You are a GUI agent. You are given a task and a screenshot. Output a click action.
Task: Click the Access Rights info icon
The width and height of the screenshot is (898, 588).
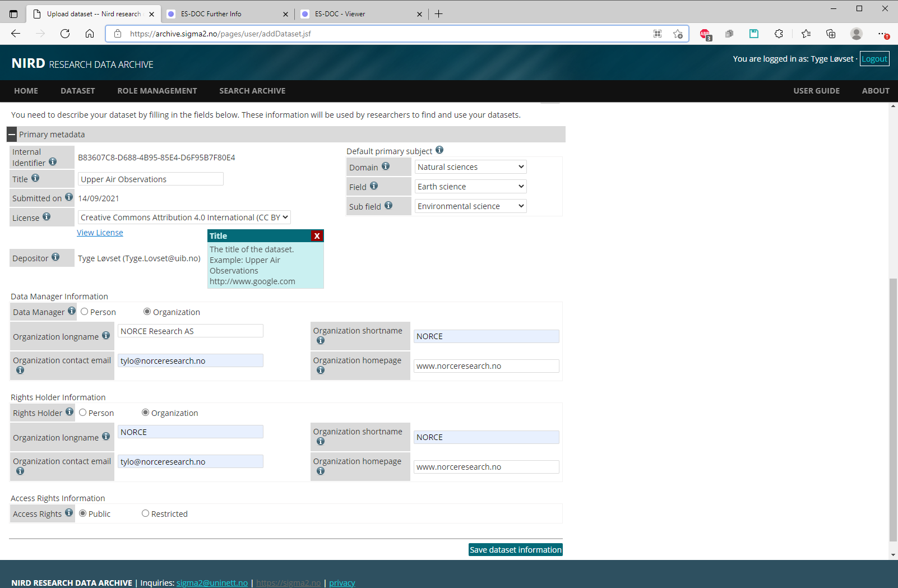click(x=69, y=513)
